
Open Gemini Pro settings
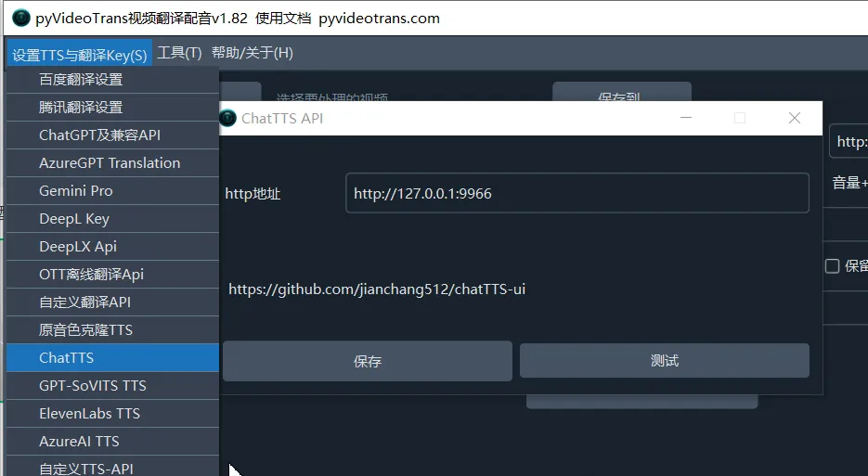[76, 191]
